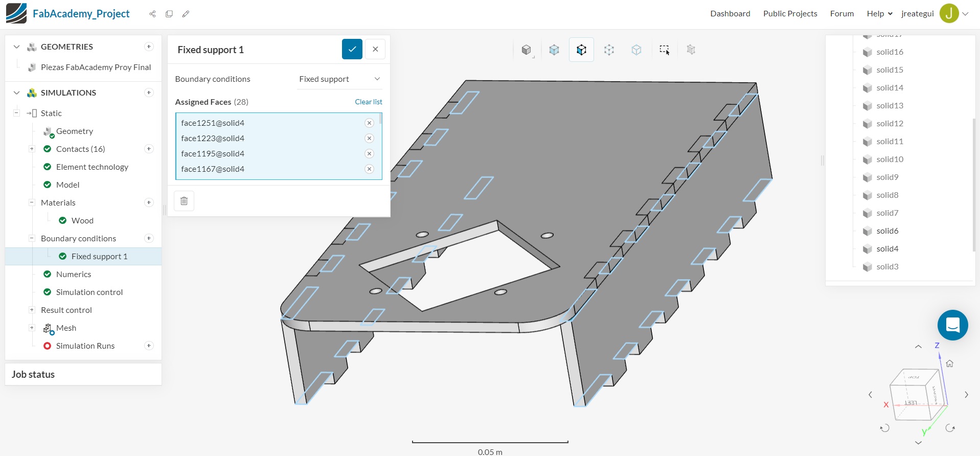
Task: Click the greyed-out hide selection icon
Action: [691, 50]
